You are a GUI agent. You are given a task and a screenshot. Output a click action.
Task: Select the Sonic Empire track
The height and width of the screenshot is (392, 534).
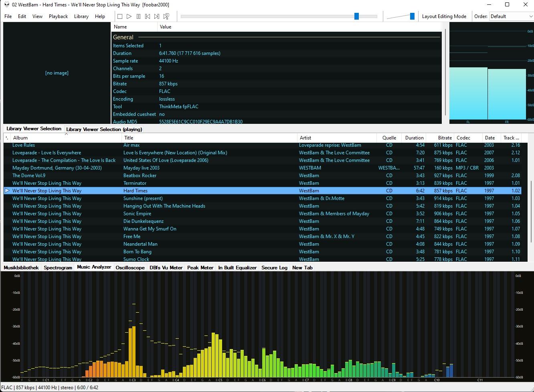(262, 214)
